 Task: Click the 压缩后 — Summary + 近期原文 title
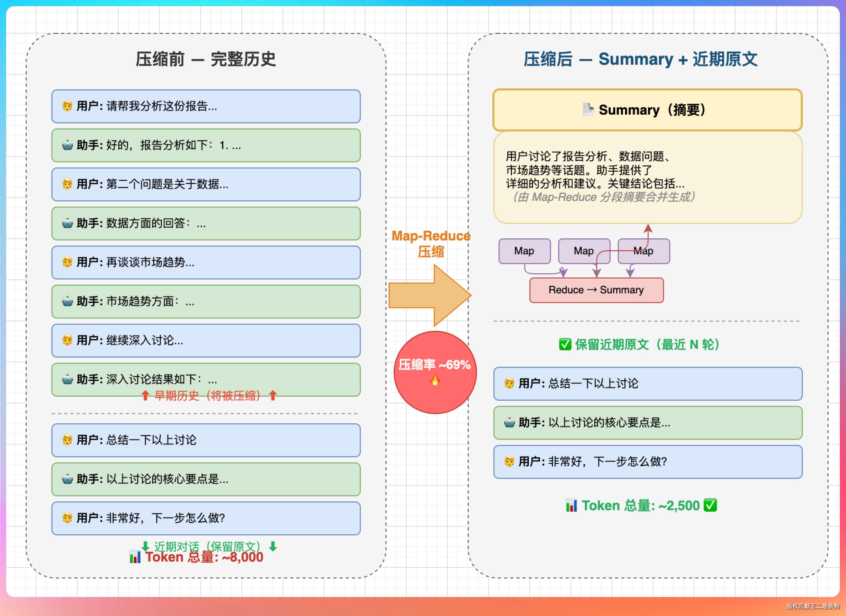(x=641, y=59)
